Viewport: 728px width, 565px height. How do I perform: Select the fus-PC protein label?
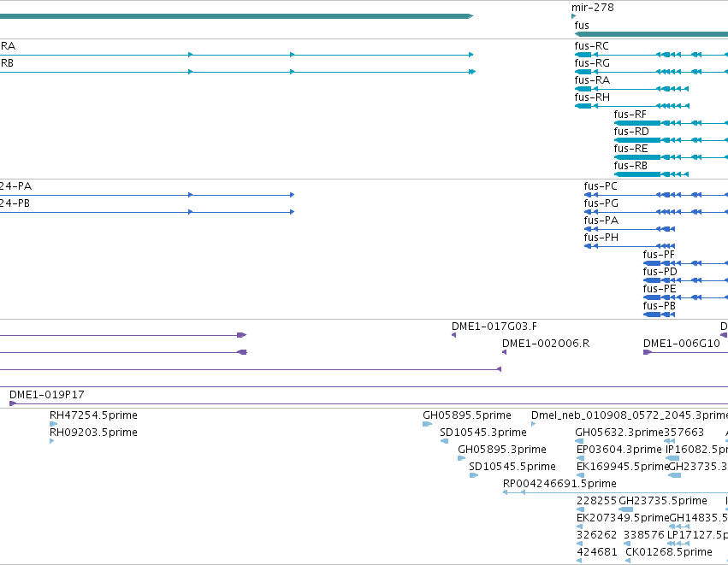click(601, 186)
